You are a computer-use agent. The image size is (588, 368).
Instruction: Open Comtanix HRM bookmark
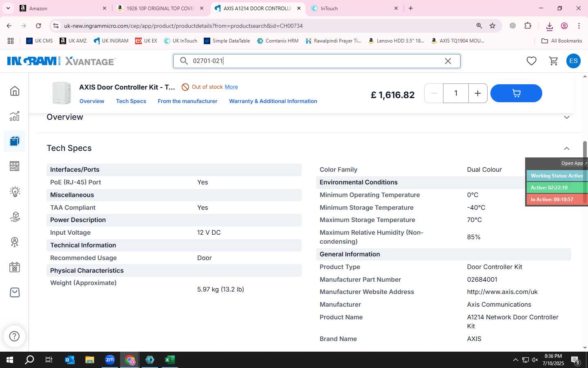click(278, 41)
